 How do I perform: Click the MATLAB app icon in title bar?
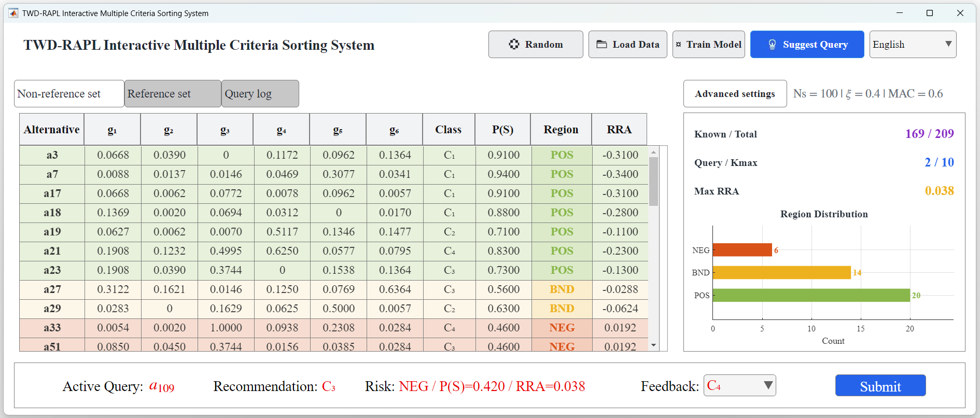tap(13, 13)
